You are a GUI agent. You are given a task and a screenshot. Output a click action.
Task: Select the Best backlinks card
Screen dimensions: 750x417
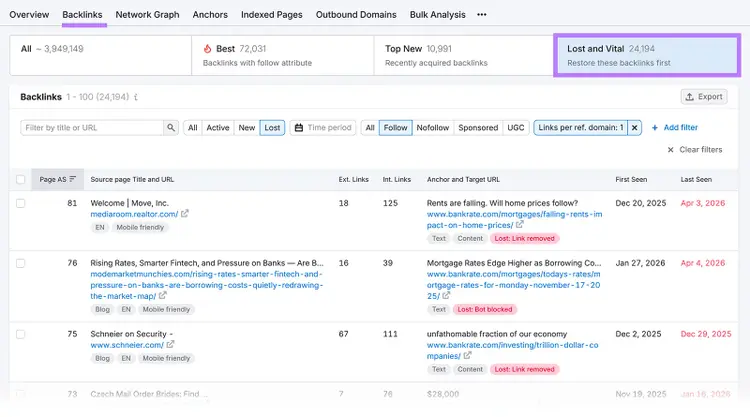[x=283, y=55]
